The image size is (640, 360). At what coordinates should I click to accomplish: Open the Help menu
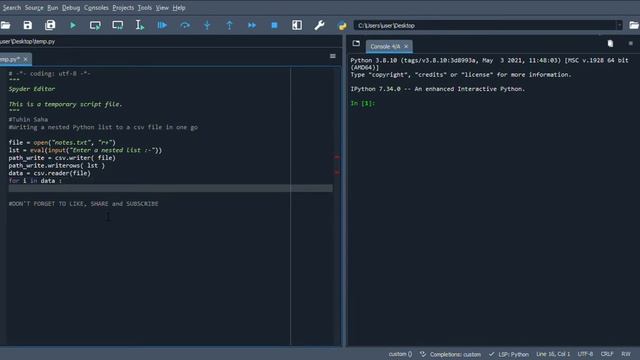click(x=179, y=8)
